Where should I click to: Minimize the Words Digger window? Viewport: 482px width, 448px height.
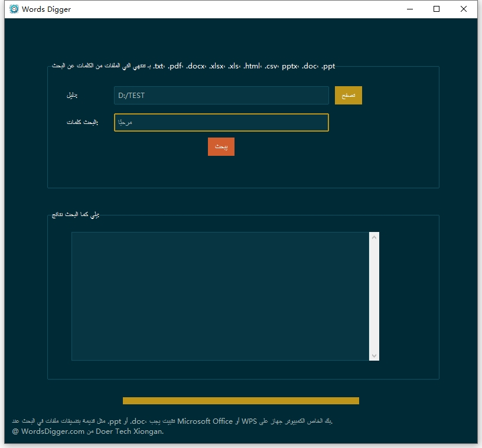click(x=410, y=9)
